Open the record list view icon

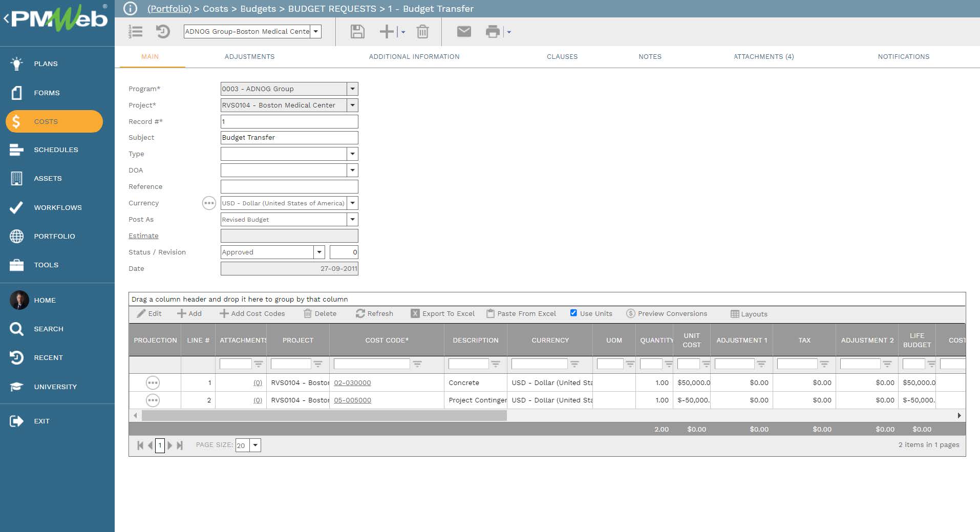pos(136,32)
